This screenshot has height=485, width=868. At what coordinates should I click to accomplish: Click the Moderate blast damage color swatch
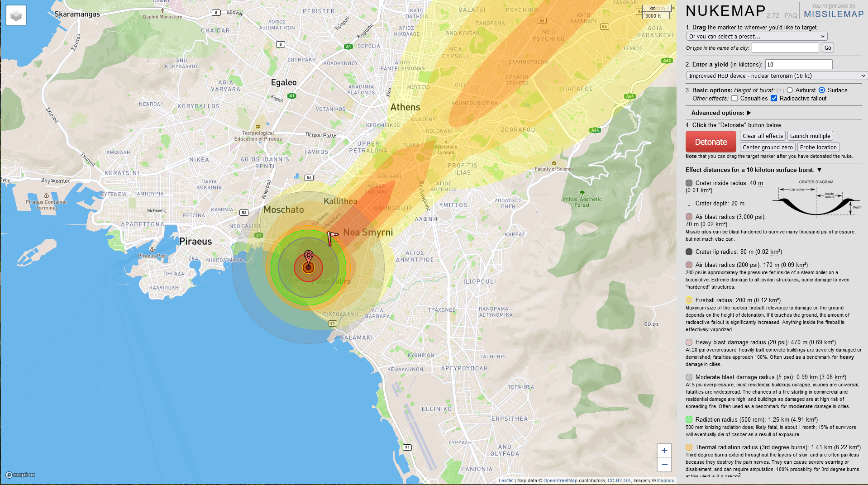coord(689,377)
